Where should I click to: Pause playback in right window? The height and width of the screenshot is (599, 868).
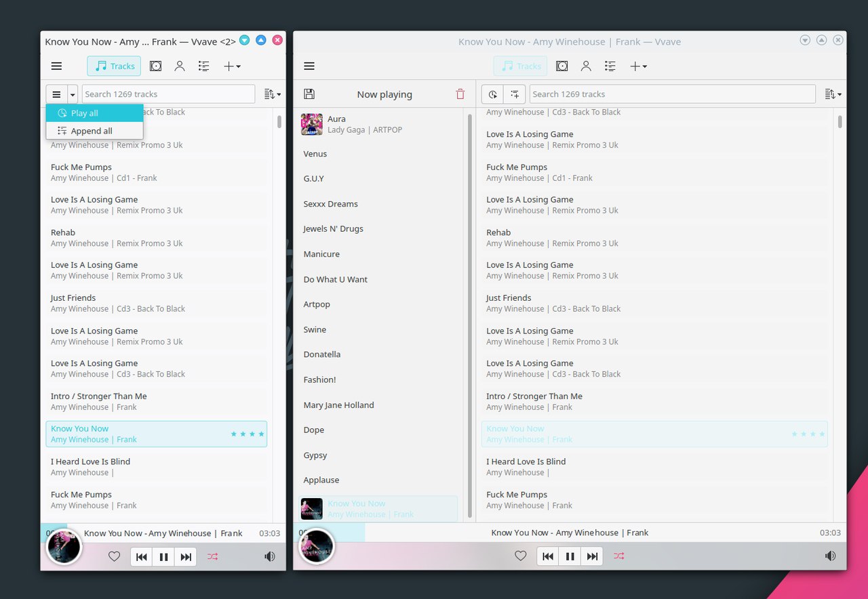(x=570, y=556)
